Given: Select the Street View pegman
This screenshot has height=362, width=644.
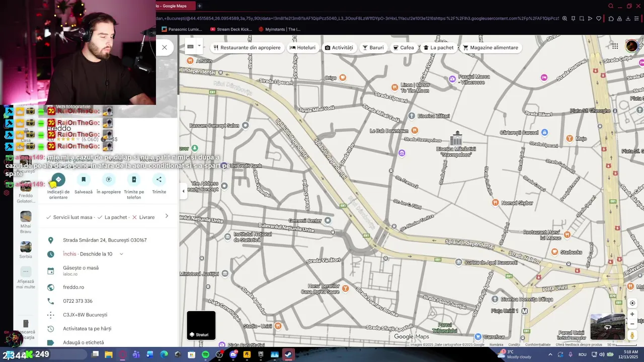Looking at the screenshot, I should pos(632,335).
